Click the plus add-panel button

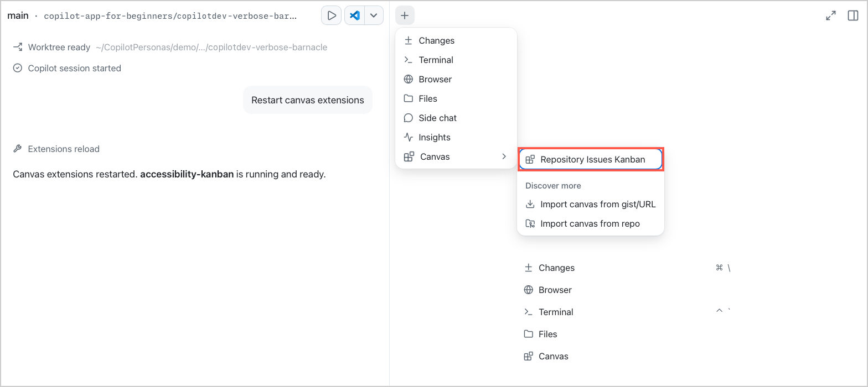(x=405, y=15)
